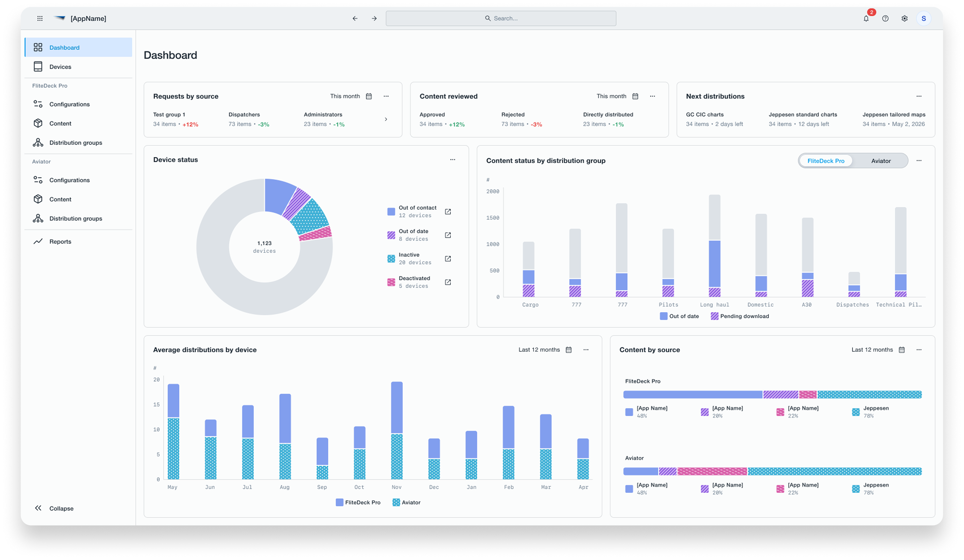Open notifications via the bell icon
Image resolution: width=964 pixels, height=560 pixels.
(x=866, y=18)
